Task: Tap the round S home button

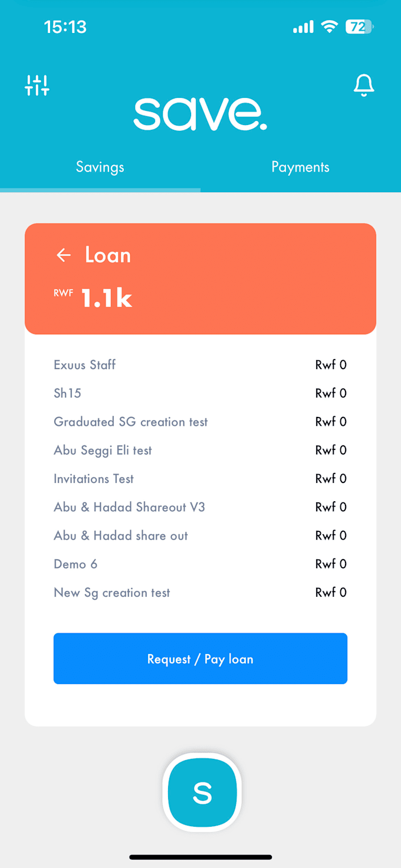Action: (x=202, y=793)
